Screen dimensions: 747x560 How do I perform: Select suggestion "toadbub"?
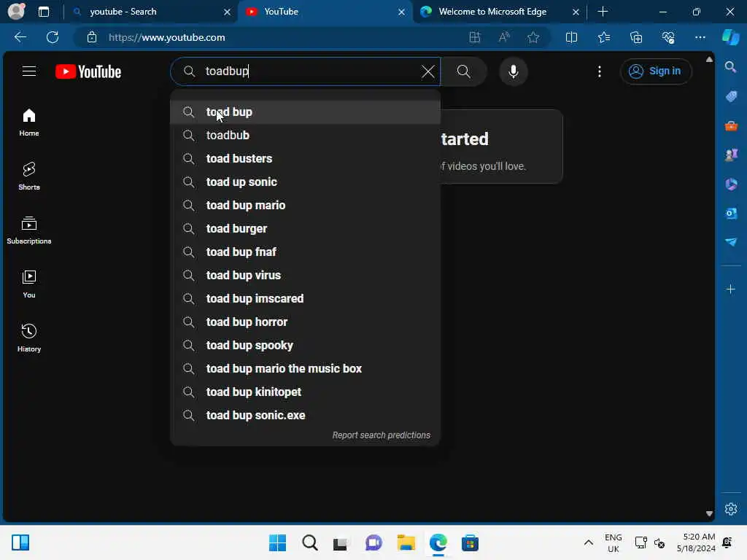tap(306, 135)
